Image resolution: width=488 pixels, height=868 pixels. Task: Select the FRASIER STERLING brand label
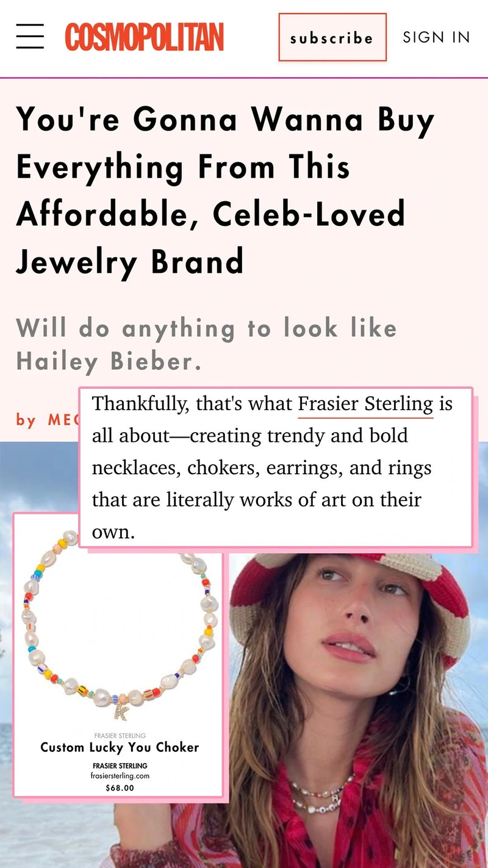point(120,765)
